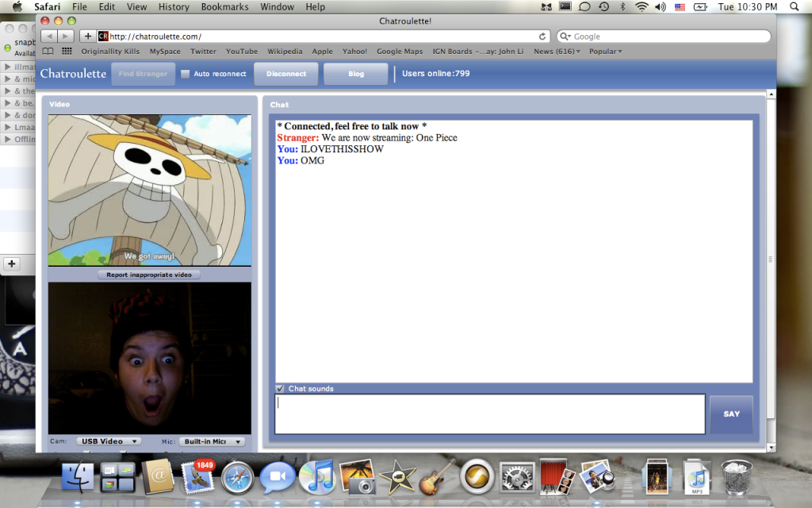Viewport: 812px width, 508px height.
Task: Reload the Chatroulette page
Action: point(542,37)
